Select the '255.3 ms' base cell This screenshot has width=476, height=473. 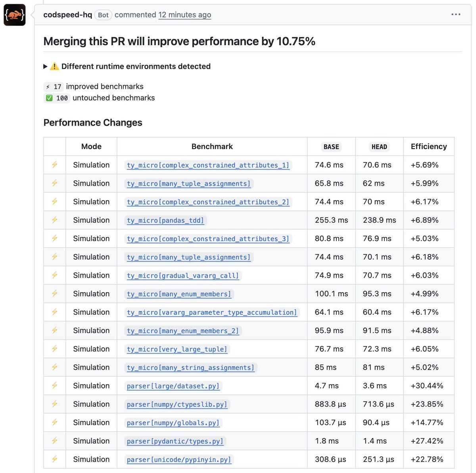(332, 220)
